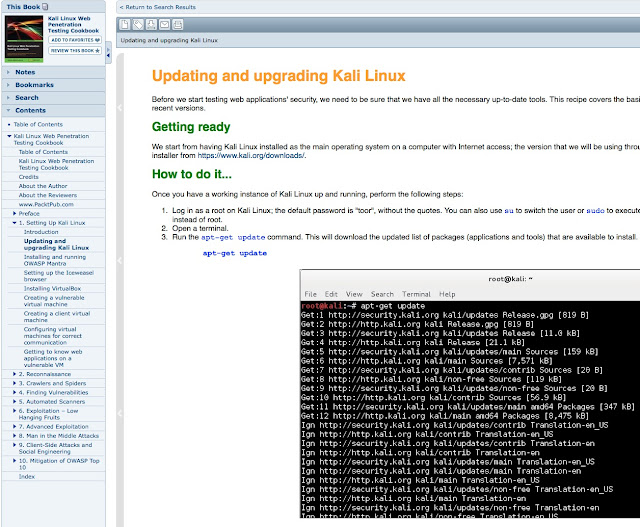Image resolution: width=640 pixels, height=527 pixels.
Task: Select Updating and upgrading Kali Linux in contents
Action: coord(56,245)
